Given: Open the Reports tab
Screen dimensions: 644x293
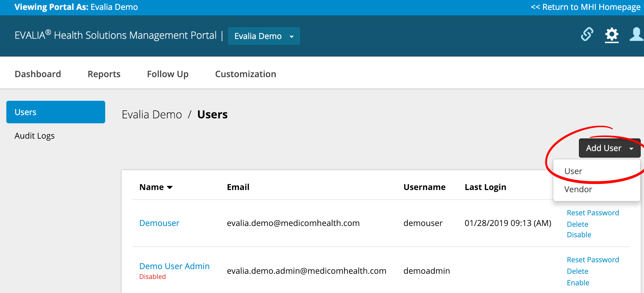Looking at the screenshot, I should click(104, 74).
